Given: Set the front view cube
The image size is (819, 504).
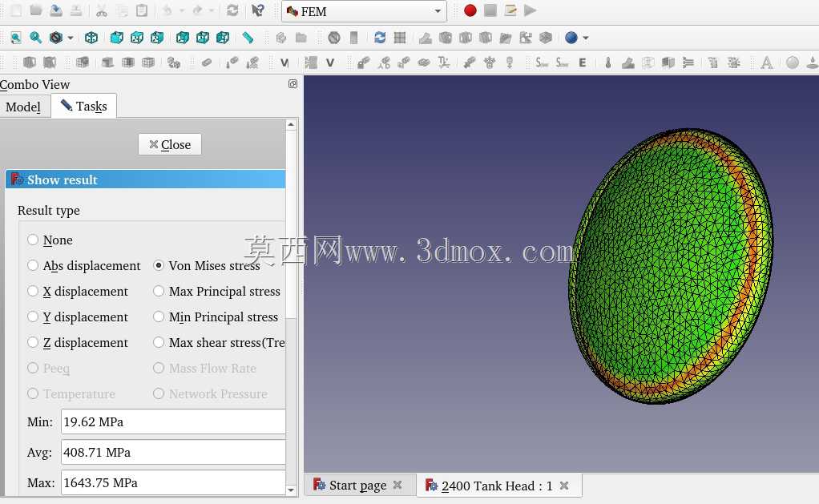Looking at the screenshot, I should (116, 38).
